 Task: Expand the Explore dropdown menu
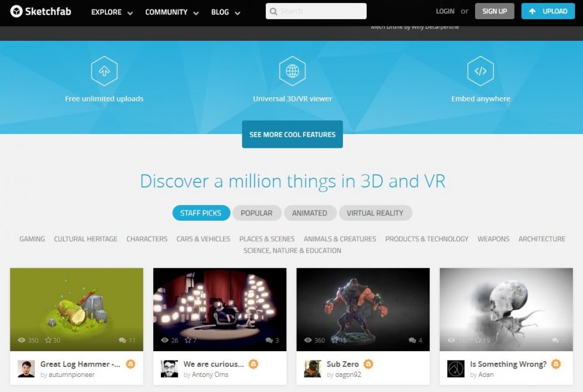tap(112, 12)
